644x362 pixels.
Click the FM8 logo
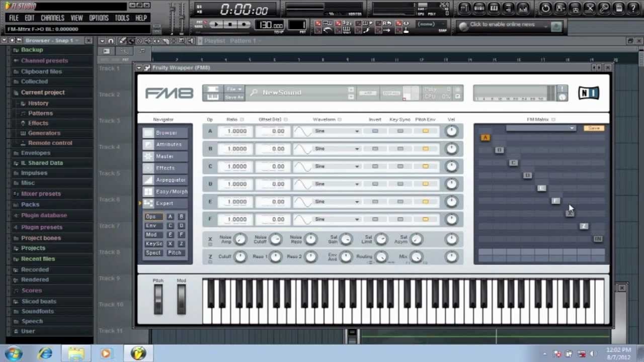pos(170,93)
